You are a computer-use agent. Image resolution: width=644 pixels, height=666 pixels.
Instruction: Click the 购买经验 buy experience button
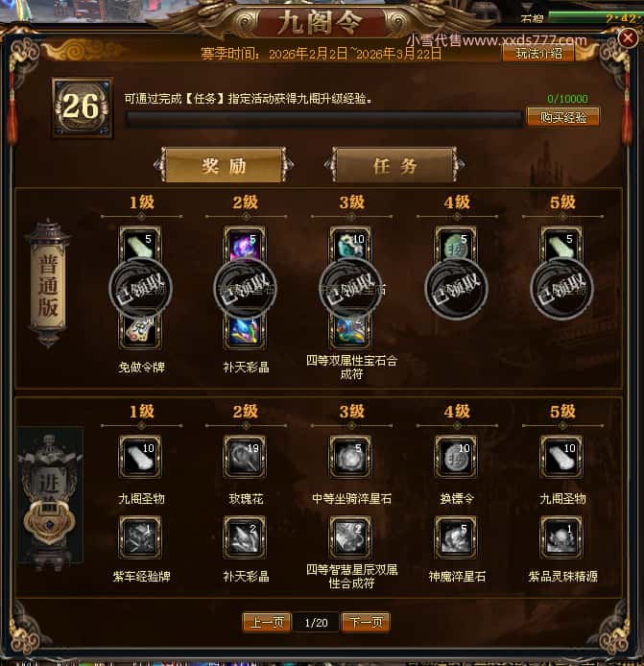pos(563,117)
